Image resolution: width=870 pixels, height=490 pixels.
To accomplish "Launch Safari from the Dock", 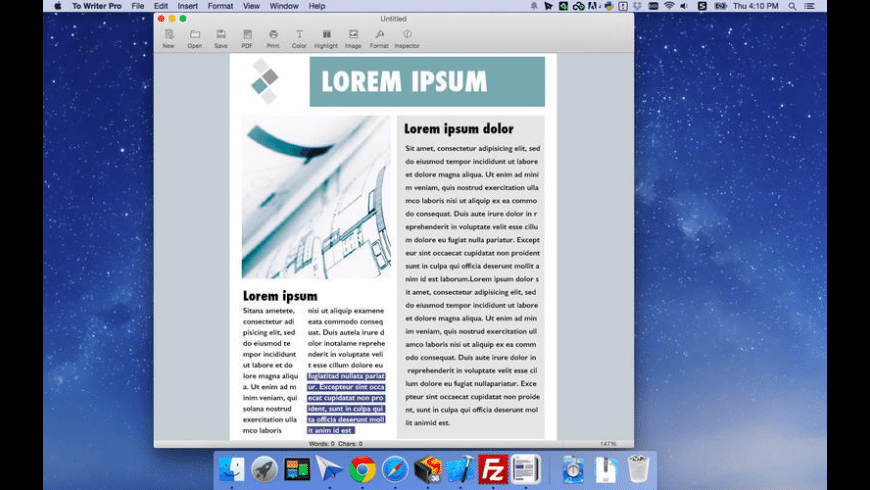I will click(x=395, y=469).
